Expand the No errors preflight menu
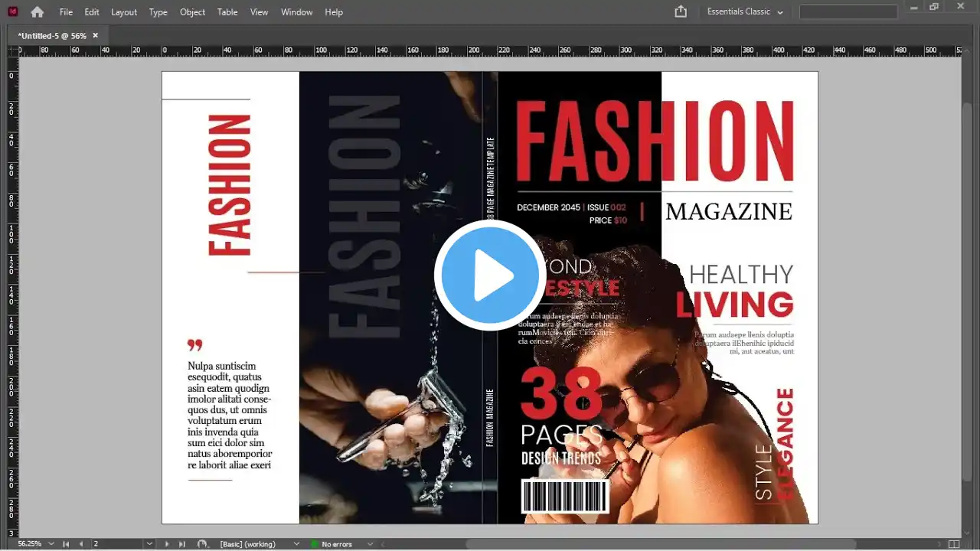The width and height of the screenshot is (980, 551). pos(371,544)
